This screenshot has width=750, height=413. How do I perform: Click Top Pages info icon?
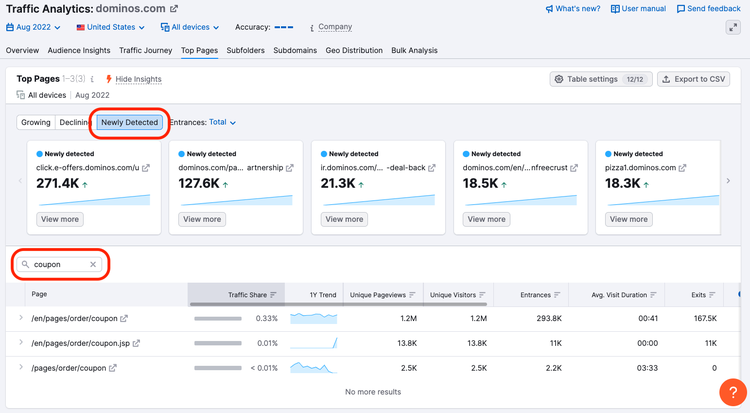92,79
